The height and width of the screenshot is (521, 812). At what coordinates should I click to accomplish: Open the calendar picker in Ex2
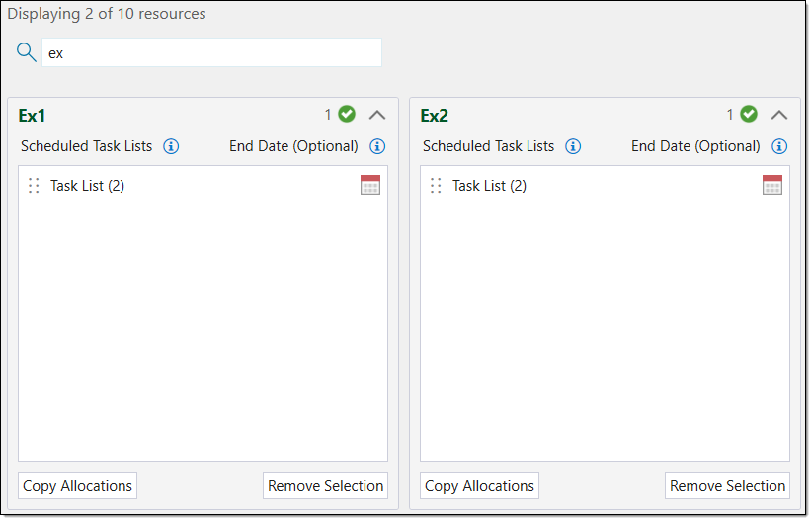click(x=772, y=185)
